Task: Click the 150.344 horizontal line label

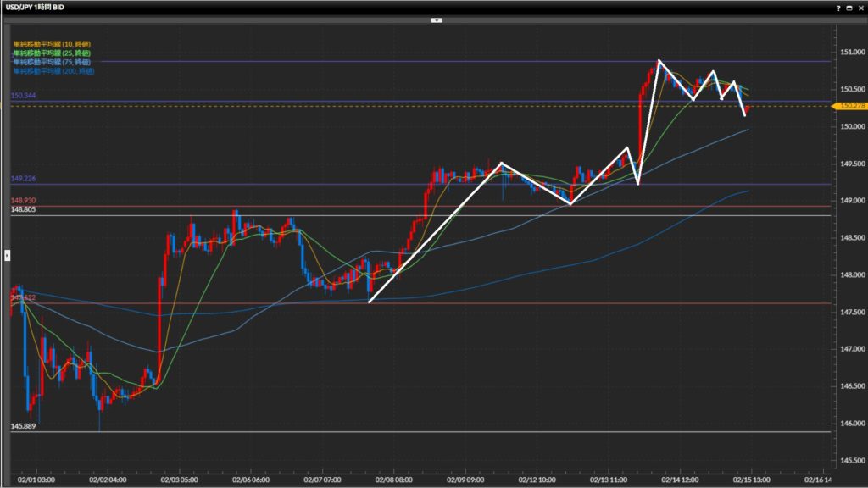Action: 23,96
